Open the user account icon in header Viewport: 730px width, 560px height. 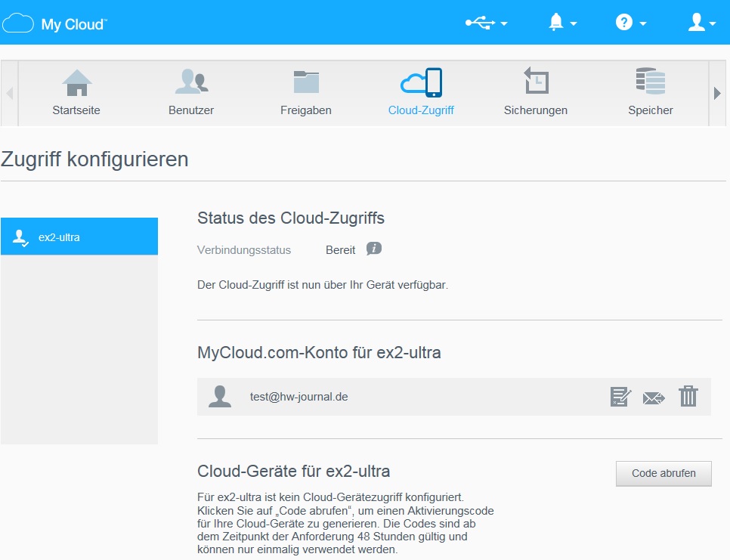[x=697, y=22]
